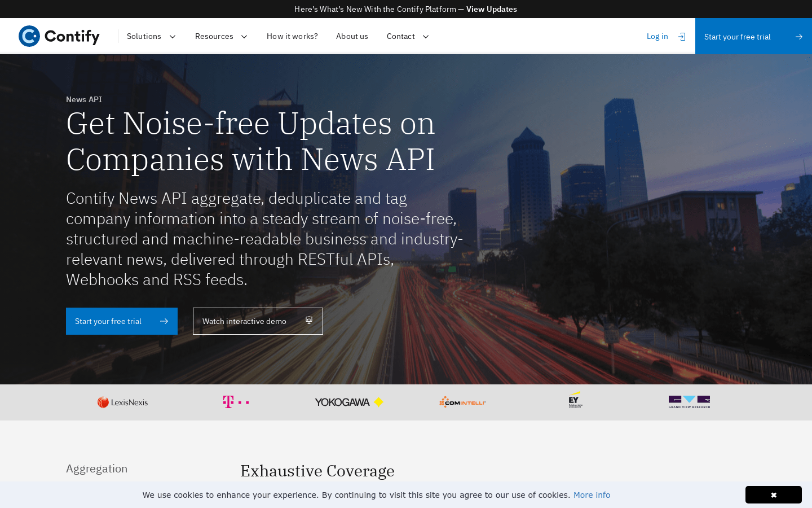The image size is (812, 508).
Task: Navigate to How it works?
Action: pos(292,36)
